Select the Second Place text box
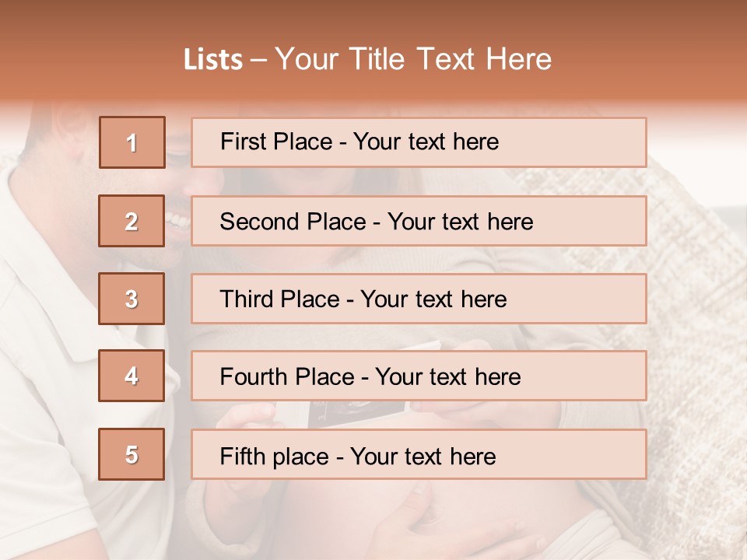Viewport: 747px width, 560px height. (419, 222)
